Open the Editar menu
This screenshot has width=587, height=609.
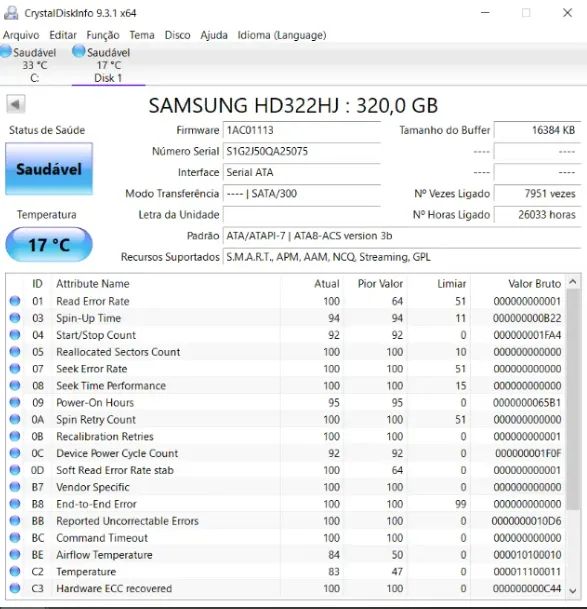pos(63,35)
